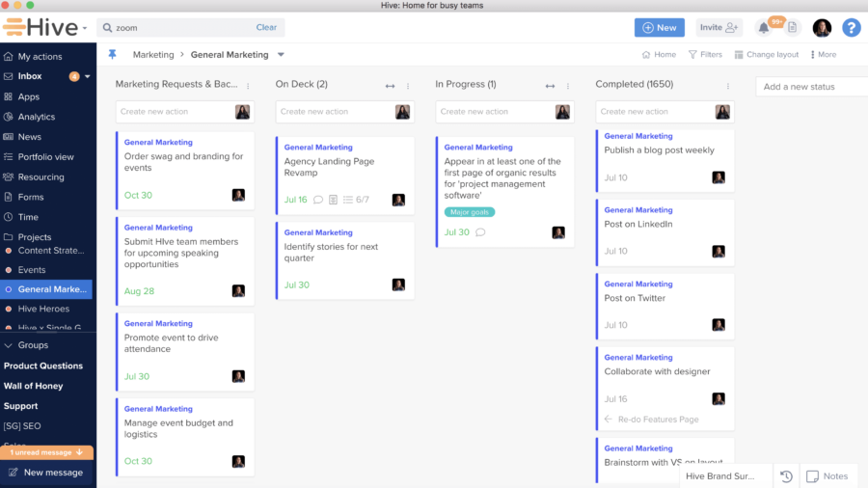Click the notes document icon in top bar
This screenshot has height=488, width=868.
[x=792, y=28]
